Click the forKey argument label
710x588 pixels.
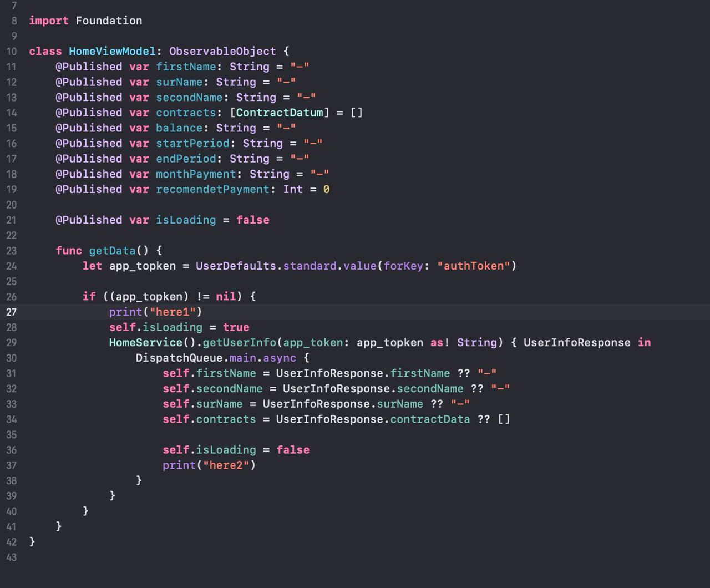[403, 266]
